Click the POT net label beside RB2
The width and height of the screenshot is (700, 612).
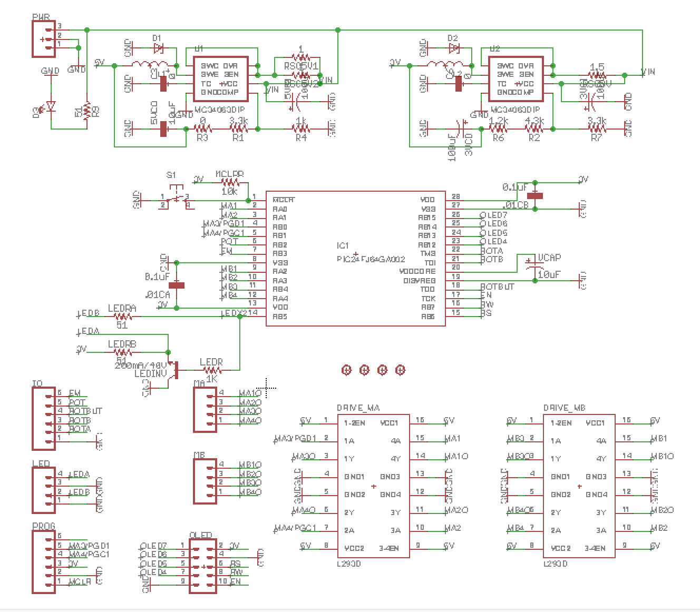(229, 242)
